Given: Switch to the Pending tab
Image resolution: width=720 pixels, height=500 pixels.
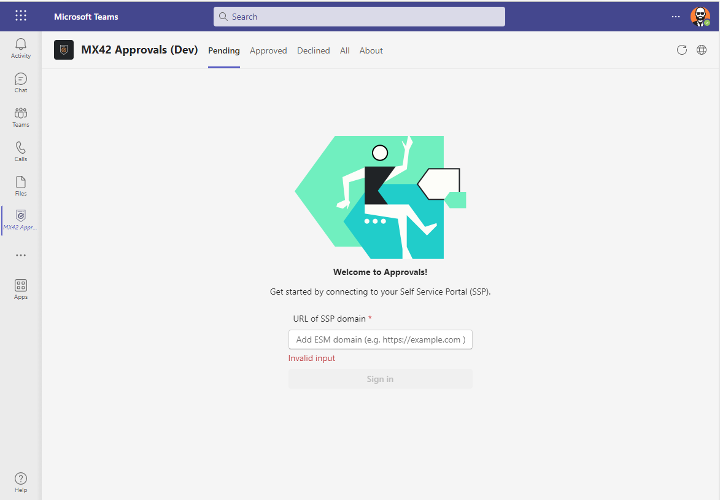Looking at the screenshot, I should (224, 51).
